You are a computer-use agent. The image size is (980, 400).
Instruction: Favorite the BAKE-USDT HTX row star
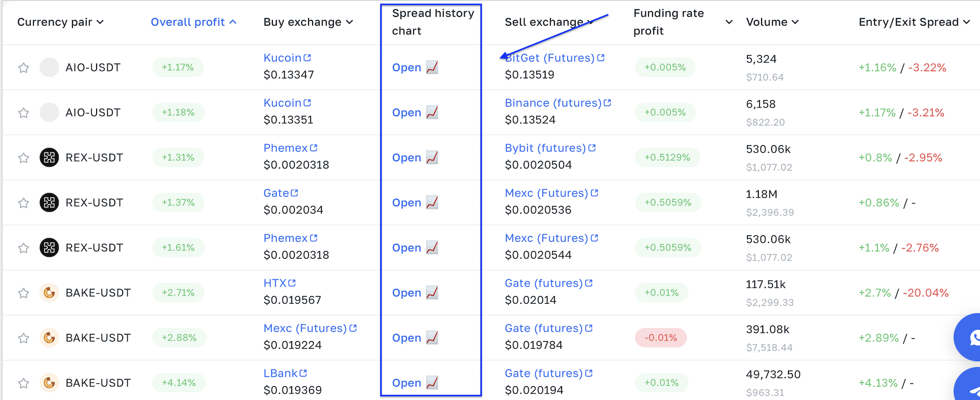23,293
